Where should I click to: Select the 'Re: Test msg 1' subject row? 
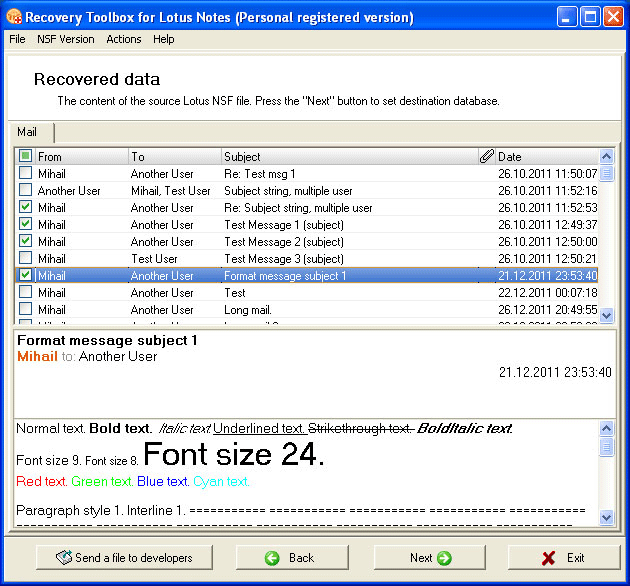(x=307, y=173)
